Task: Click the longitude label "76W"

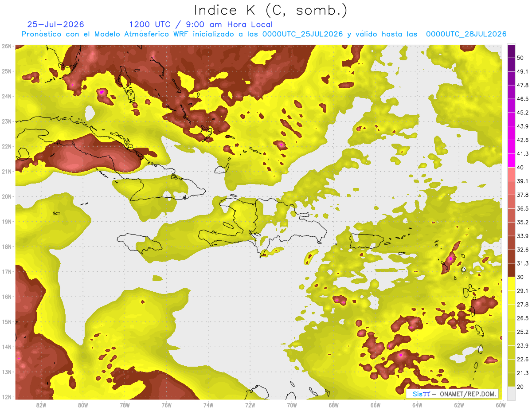Action: point(166,405)
